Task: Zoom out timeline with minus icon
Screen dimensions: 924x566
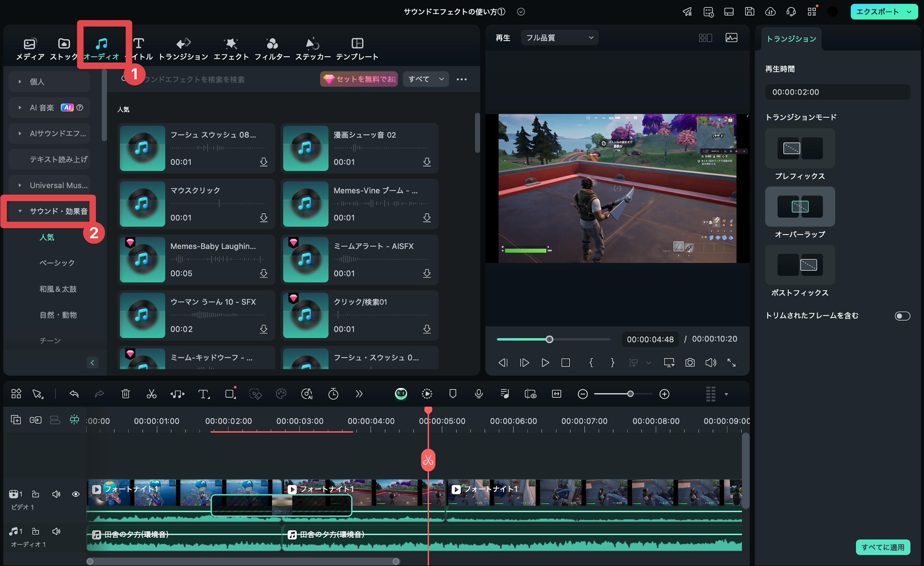Action: click(582, 394)
